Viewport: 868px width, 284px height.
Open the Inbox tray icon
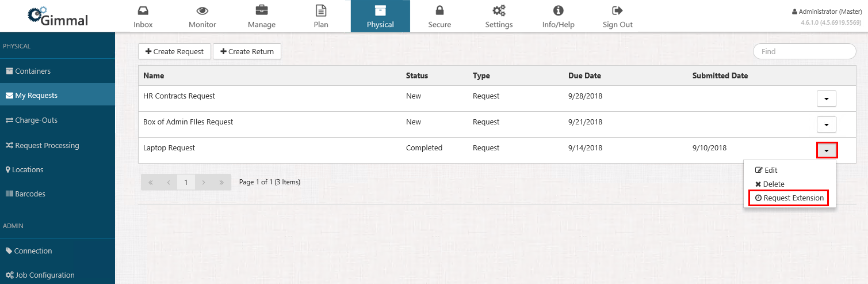click(143, 11)
